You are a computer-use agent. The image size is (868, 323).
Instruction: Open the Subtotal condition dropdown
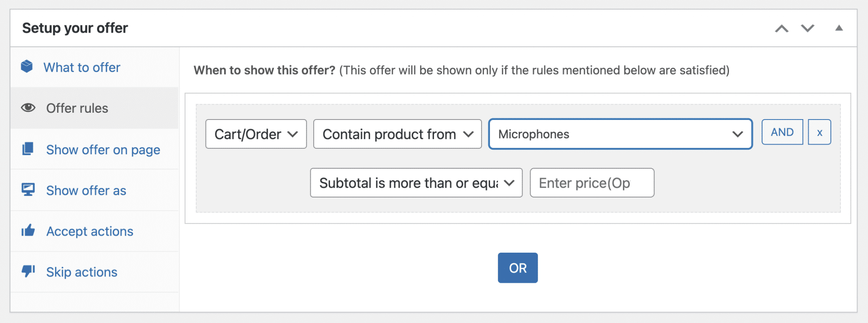point(416,183)
